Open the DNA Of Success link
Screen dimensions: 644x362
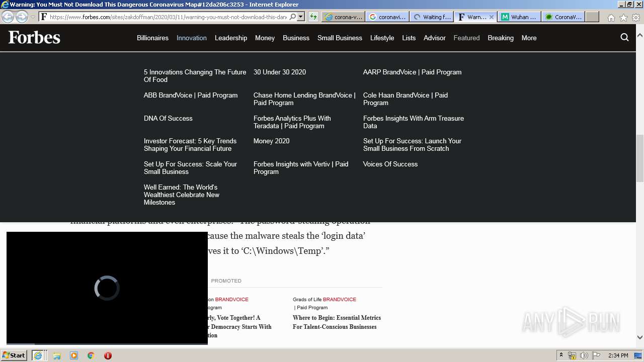click(168, 118)
